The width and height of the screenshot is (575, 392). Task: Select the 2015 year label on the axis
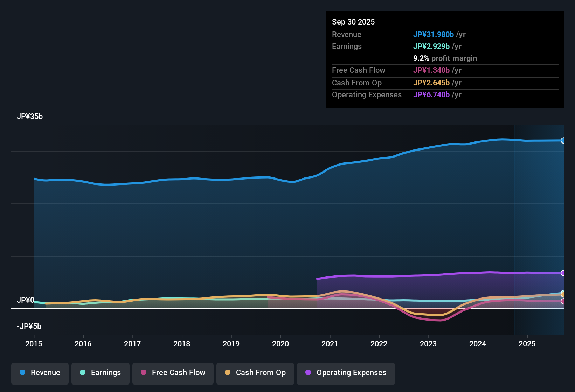click(x=34, y=344)
